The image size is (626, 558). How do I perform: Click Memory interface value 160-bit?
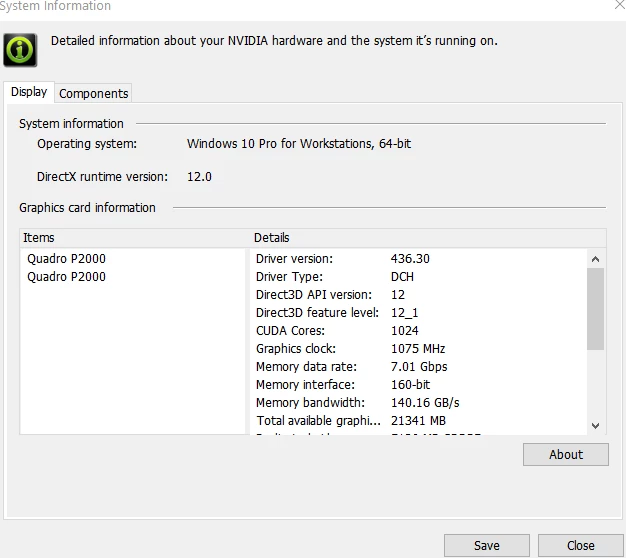(410, 384)
